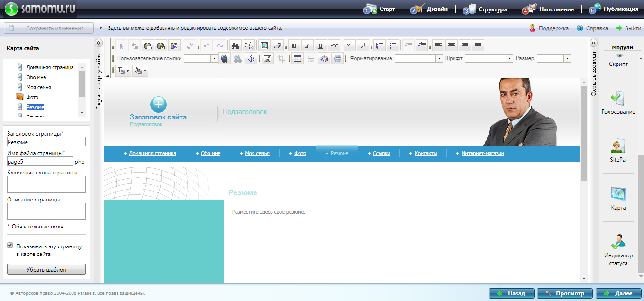Justify text alignment
This screenshot has height=301, width=644.
(478, 46)
